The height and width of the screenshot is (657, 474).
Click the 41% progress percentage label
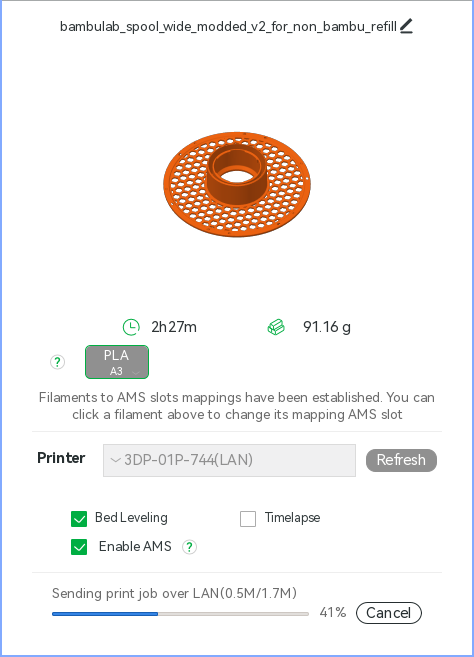point(333,613)
